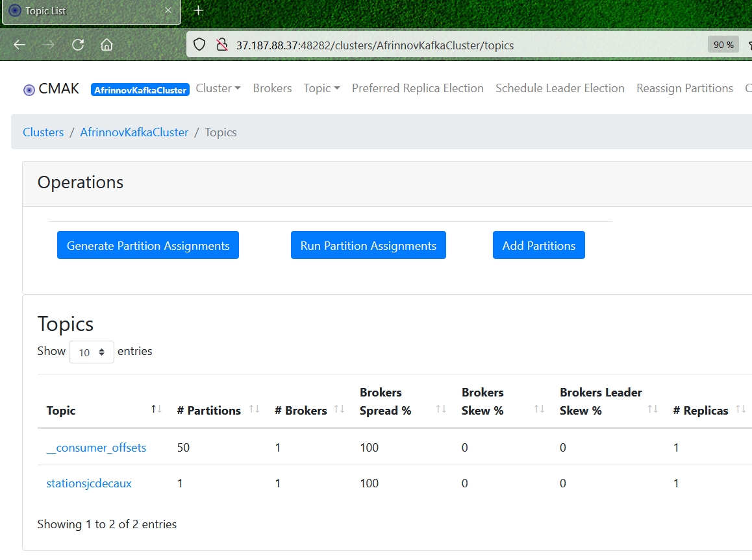Click the Operations panel heading
The image size is (752, 560).
[x=81, y=182]
